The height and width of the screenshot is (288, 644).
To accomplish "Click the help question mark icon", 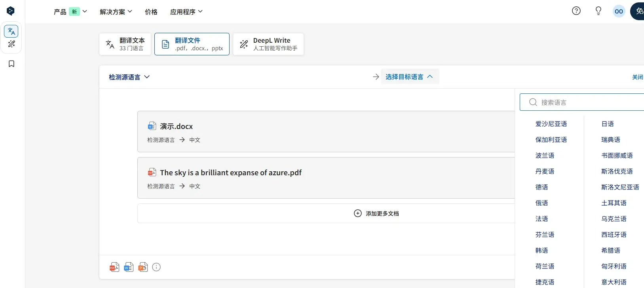I will point(576,11).
